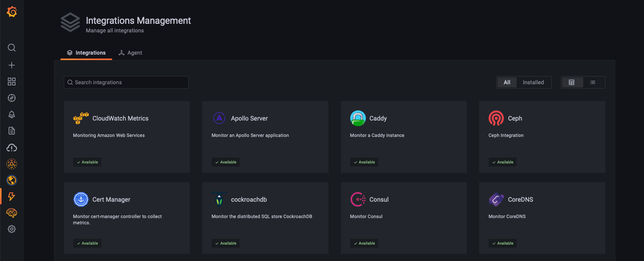The image size is (644, 261).
Task: Open the CoreDNS integration card
Action: coord(542,218)
